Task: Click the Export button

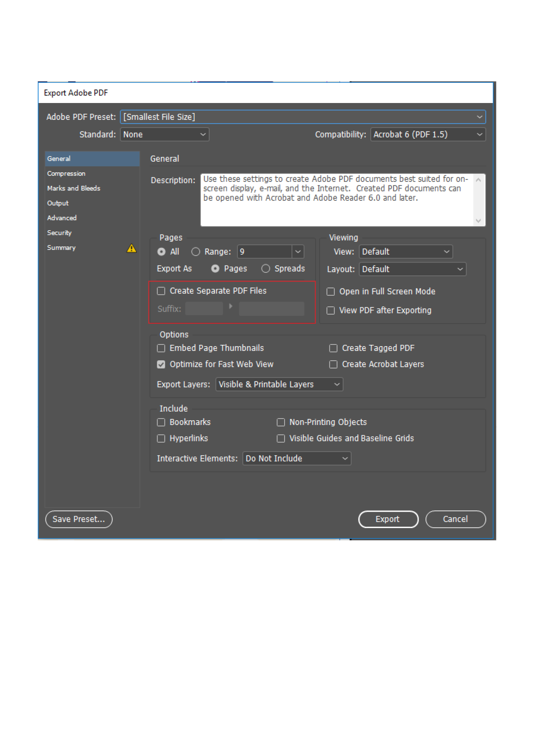Action: [x=388, y=519]
